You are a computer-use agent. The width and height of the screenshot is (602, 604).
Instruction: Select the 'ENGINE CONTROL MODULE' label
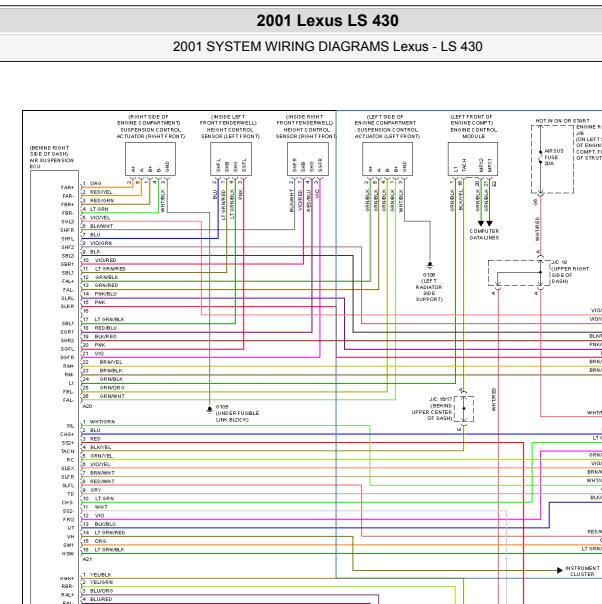pyautogui.click(x=473, y=133)
